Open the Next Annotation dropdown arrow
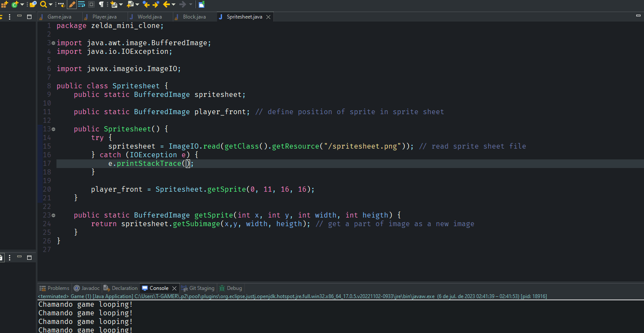The height and width of the screenshot is (333, 644). click(121, 4)
